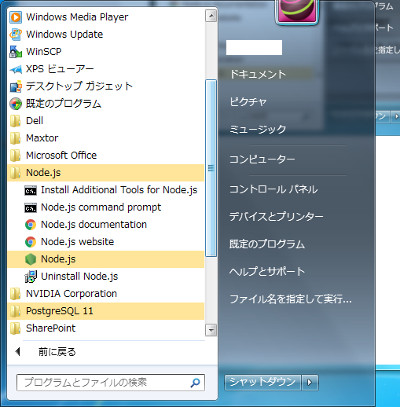This screenshot has width=400, height=407.
Task: Expand the NVIDIA Corporation folder label
Action: tap(71, 294)
